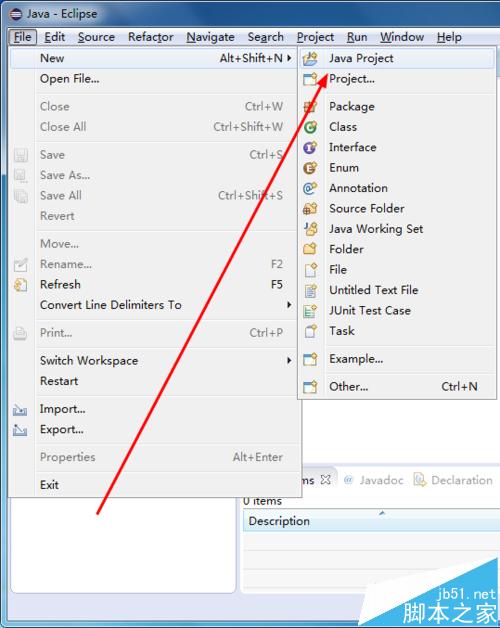This screenshot has height=628, width=500.
Task: Click the purple Interface icon
Action: [310, 148]
